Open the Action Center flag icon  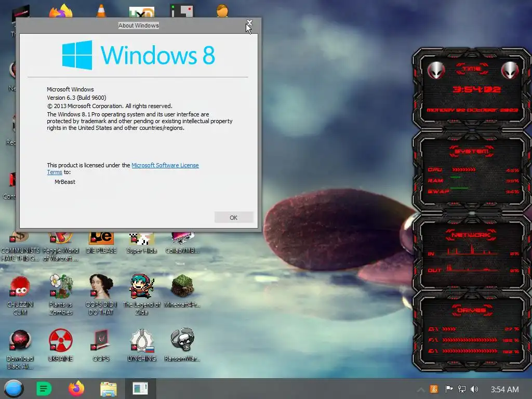coord(449,389)
